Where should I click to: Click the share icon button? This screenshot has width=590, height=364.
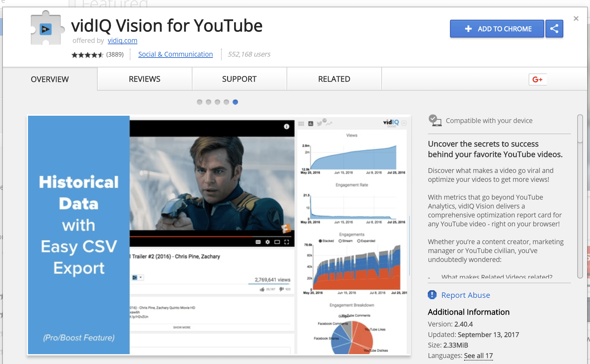(x=554, y=29)
